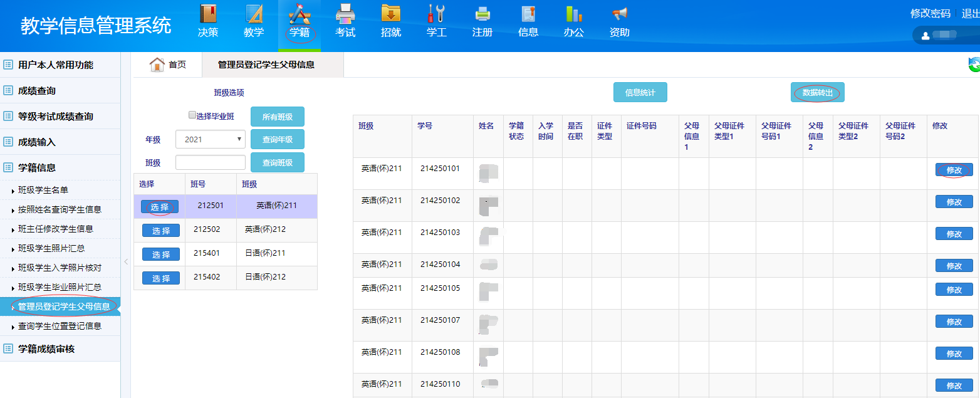Open the 办公 module icon
The height and width of the screenshot is (398, 980).
point(574,14)
